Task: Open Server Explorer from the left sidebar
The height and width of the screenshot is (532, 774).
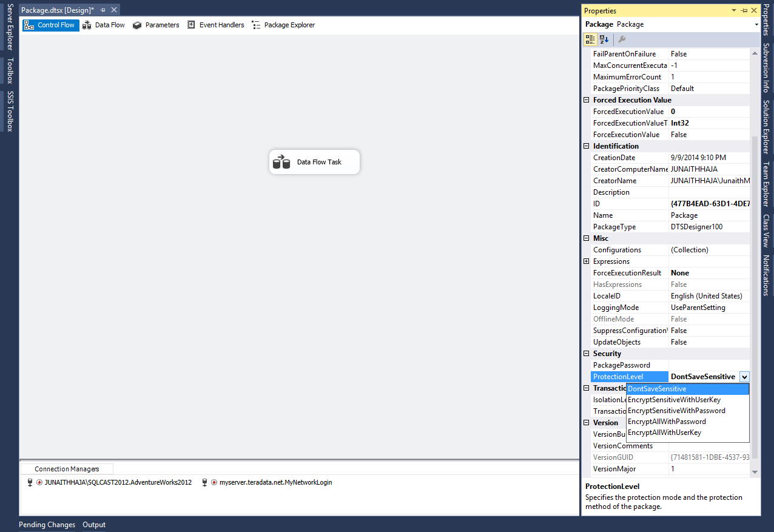Action: 9,24
